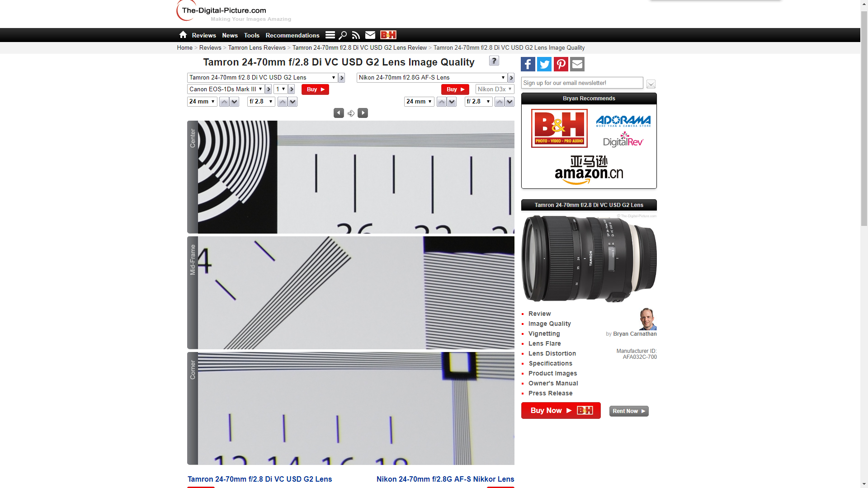Viewport: 868px width, 488px height.
Task: Open the Nikon 24-70mm f/2.8G lens dropdown
Action: point(432,78)
